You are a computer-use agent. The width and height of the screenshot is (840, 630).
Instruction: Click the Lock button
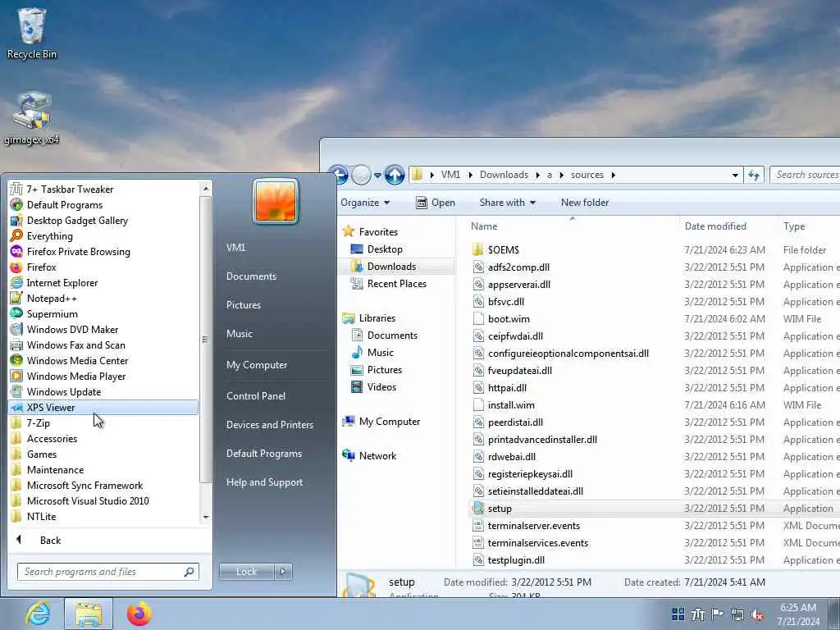(246, 572)
